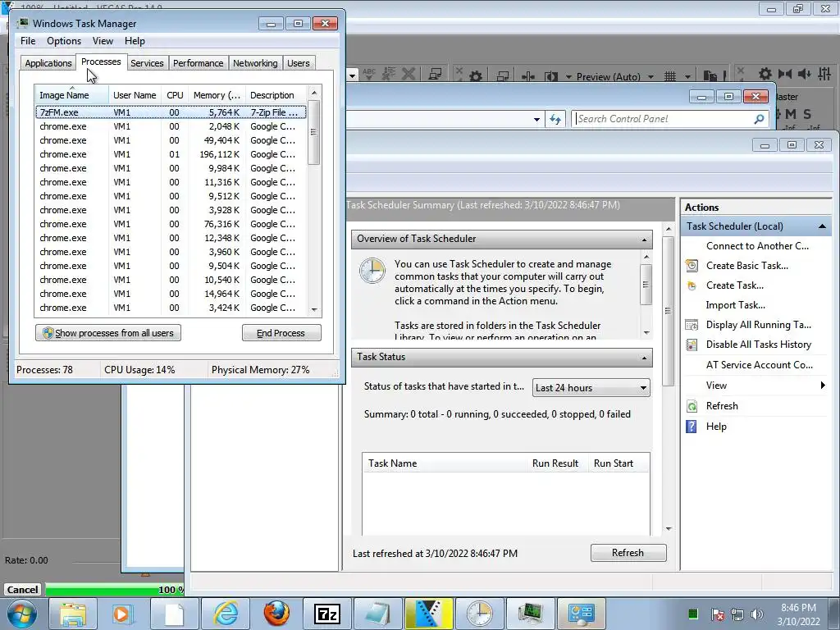Click Create Basic Task in Actions pane
840x630 pixels.
pyautogui.click(x=746, y=266)
